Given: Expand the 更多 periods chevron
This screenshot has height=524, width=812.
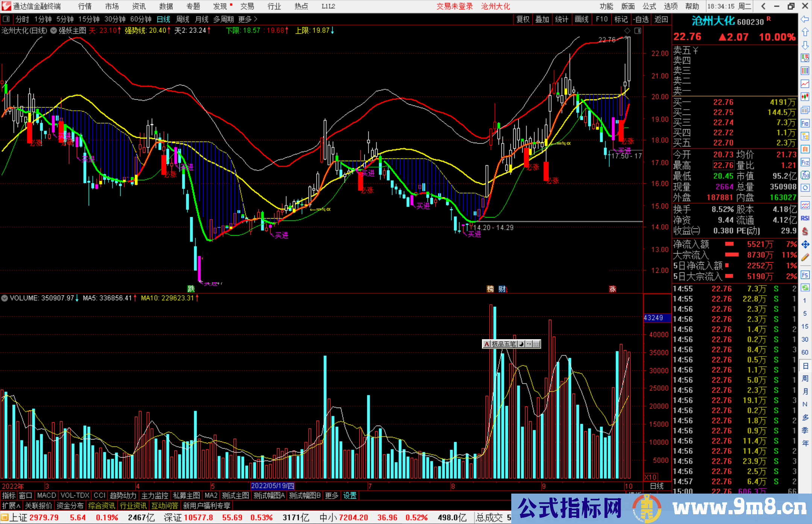Looking at the screenshot, I should click(256, 19).
